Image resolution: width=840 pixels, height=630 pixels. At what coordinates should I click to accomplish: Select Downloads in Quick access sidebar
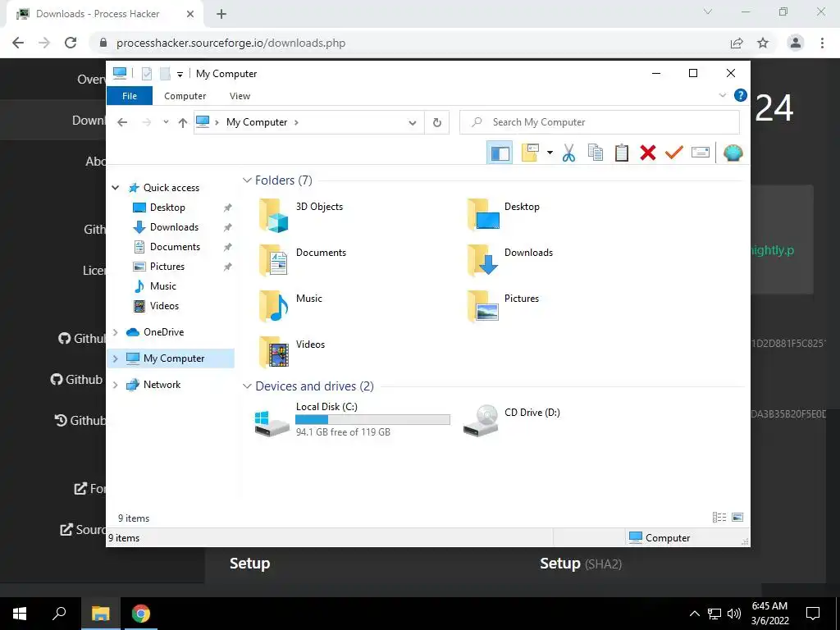coord(174,227)
